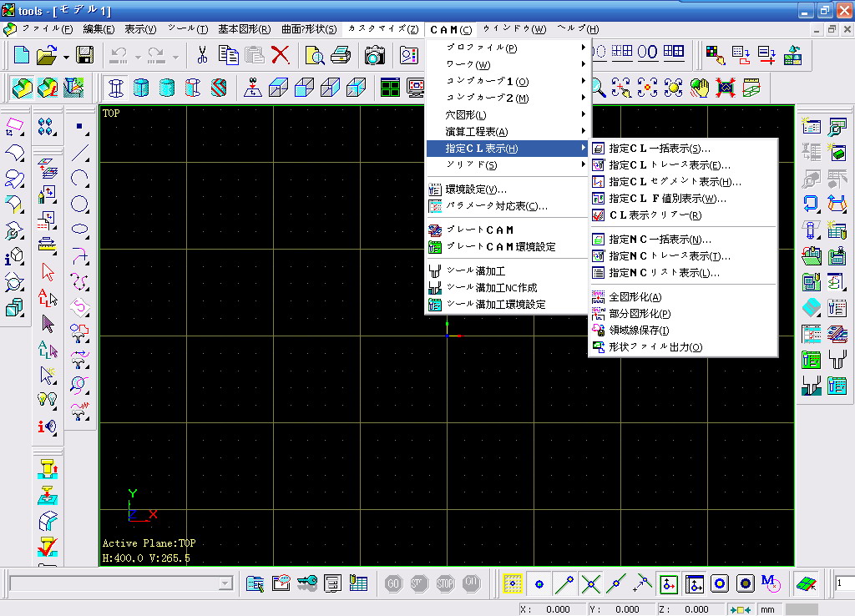Click the scissors Cut icon
This screenshot has height=616, width=855.
[202, 55]
